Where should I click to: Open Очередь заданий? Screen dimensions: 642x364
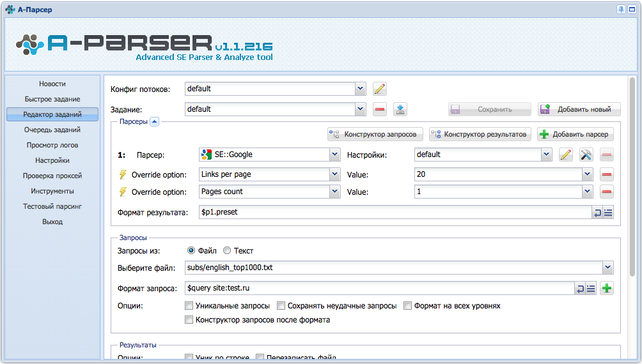click(x=52, y=130)
